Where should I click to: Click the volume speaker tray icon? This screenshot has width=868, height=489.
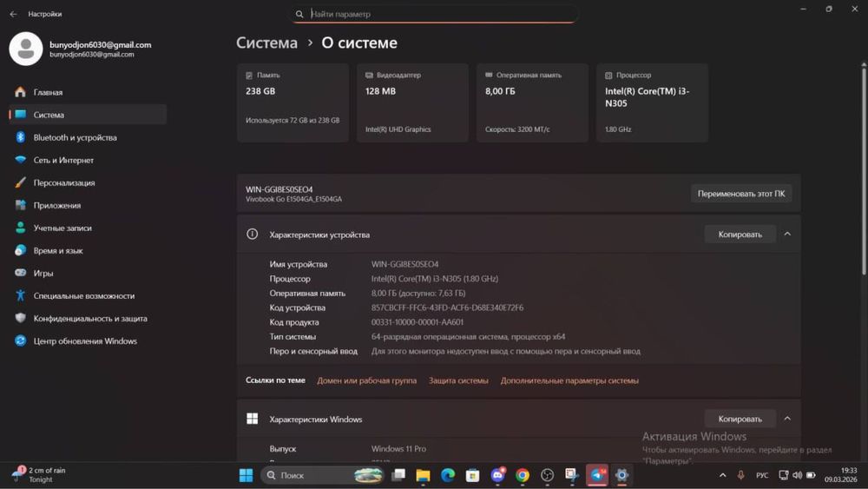pos(797,475)
